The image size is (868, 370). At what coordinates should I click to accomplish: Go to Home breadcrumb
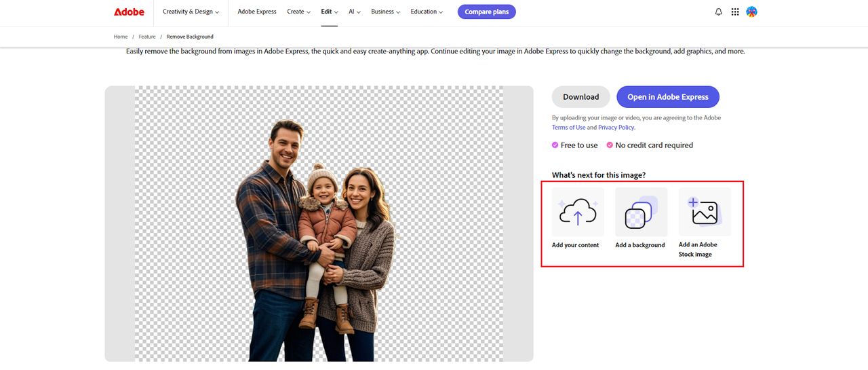[x=121, y=37]
